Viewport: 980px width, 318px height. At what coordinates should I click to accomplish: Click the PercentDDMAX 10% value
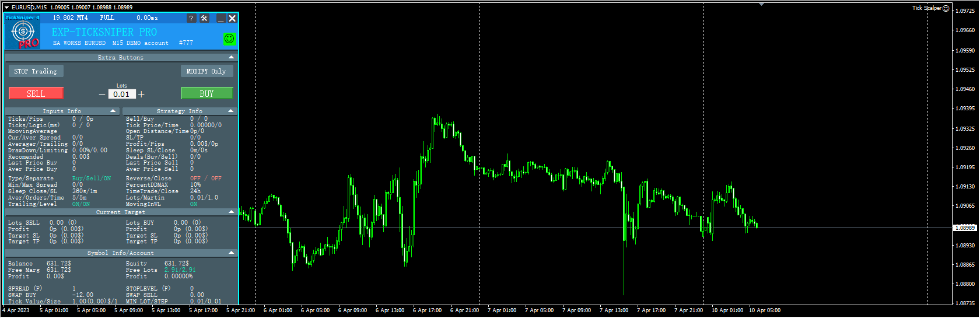coord(195,185)
